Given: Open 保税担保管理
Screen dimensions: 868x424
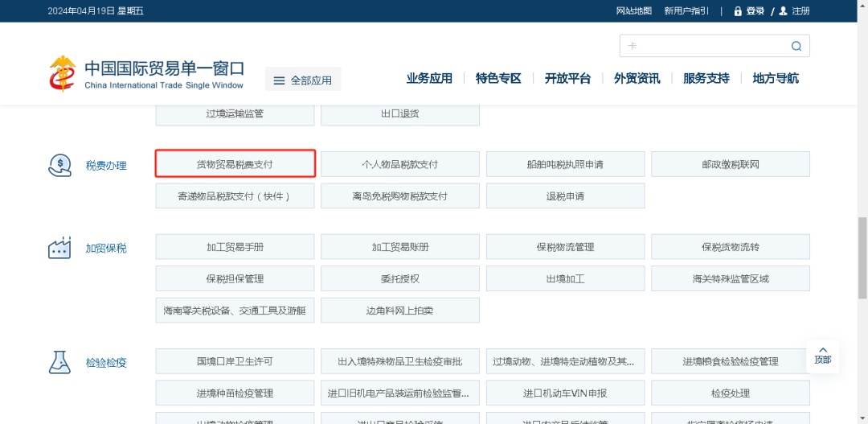Looking at the screenshot, I should (235, 278).
